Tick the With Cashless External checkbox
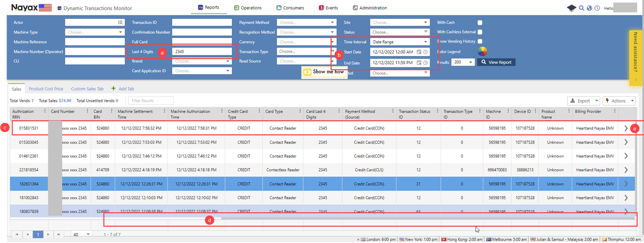Viewport: 644px width, 243px height. [480, 32]
